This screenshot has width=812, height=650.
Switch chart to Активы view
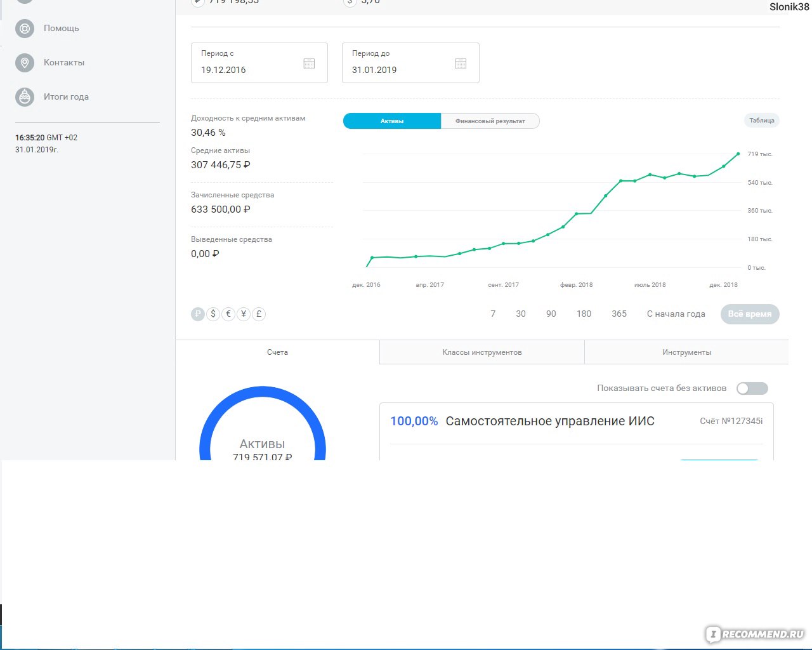[x=392, y=121]
